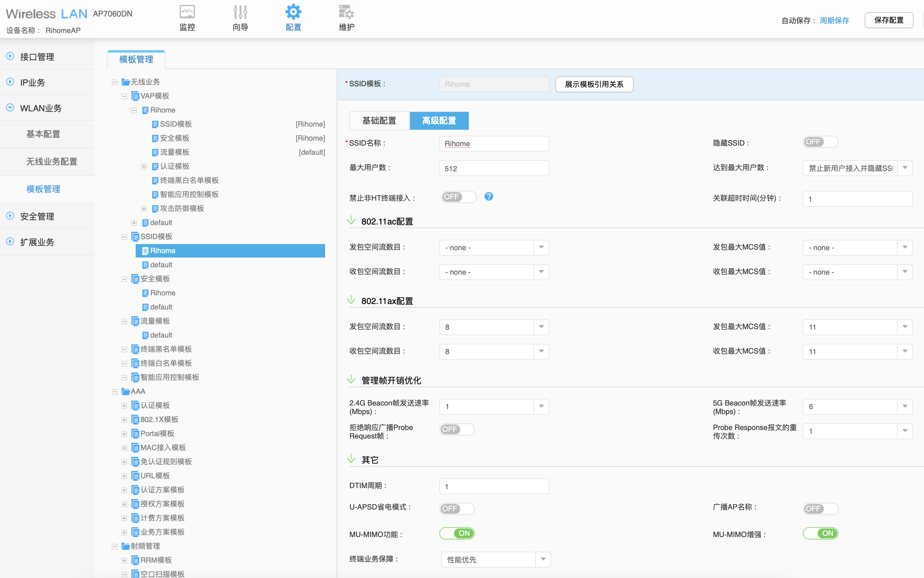Screen dimensions: 924x578
Task: Open the 维护 maintenance icon
Action: point(346,12)
